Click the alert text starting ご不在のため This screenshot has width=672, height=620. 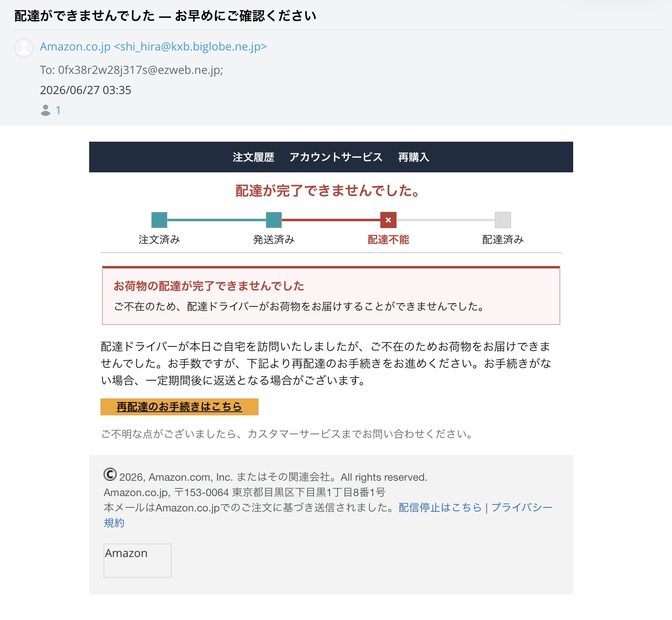[299, 307]
